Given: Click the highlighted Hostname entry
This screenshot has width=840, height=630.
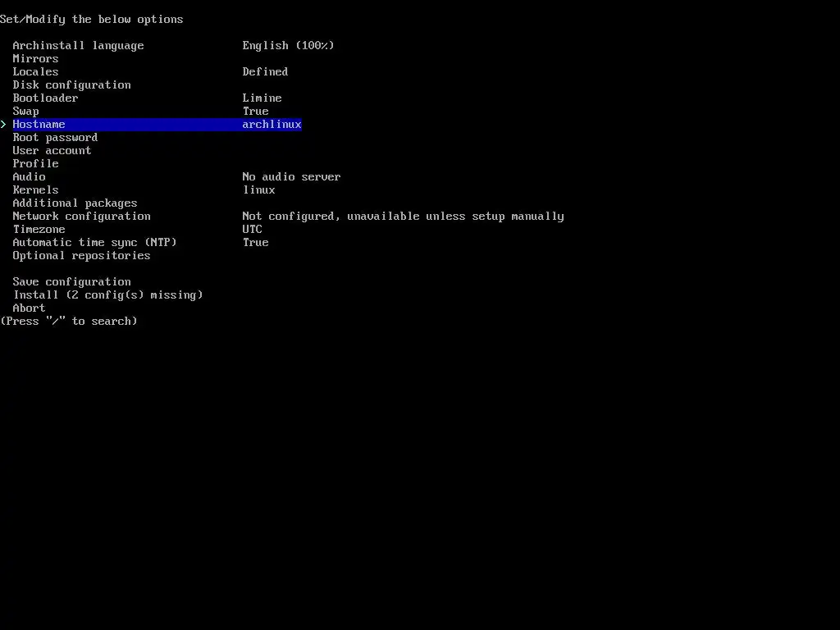Looking at the screenshot, I should pyautogui.click(x=157, y=125).
